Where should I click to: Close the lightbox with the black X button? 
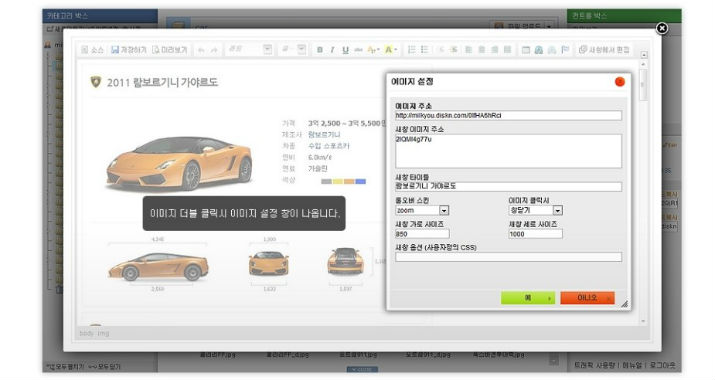[662, 28]
